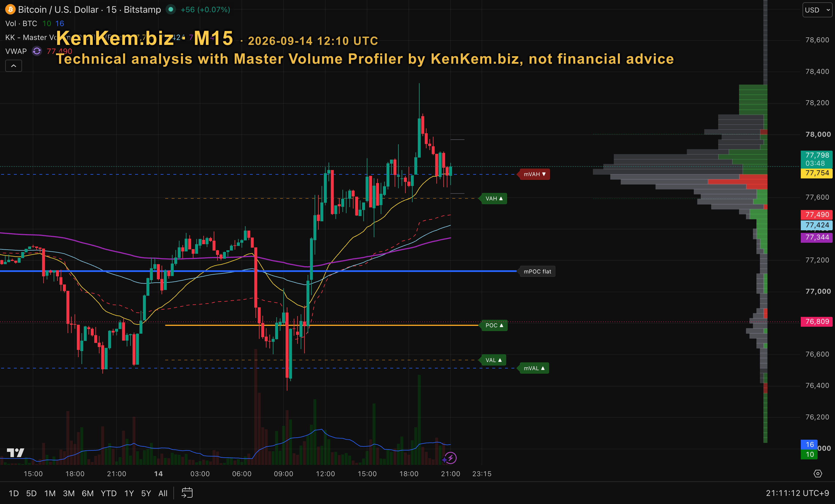Select the POC level label
Viewport: 835px width, 504px height.
click(x=494, y=325)
